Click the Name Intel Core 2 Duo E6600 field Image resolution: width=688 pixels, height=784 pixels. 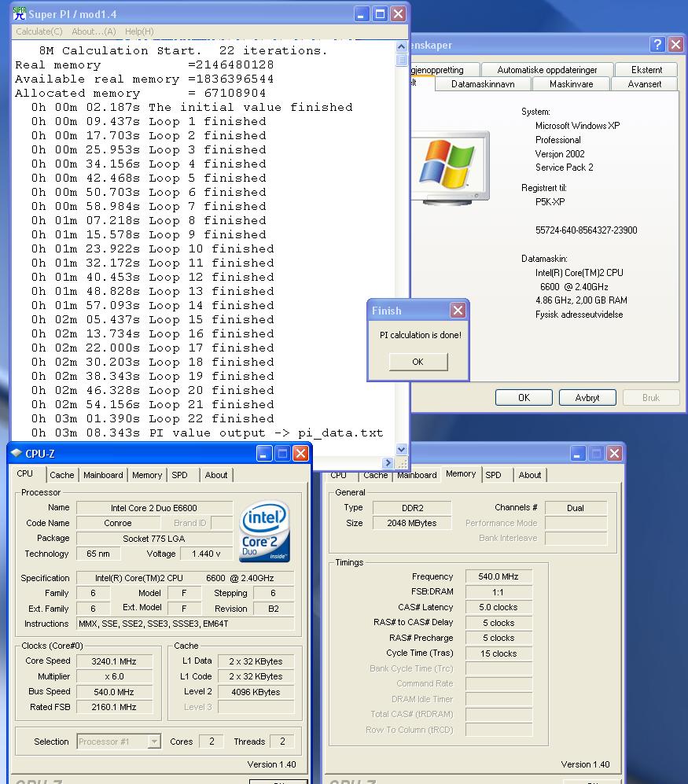tap(154, 508)
